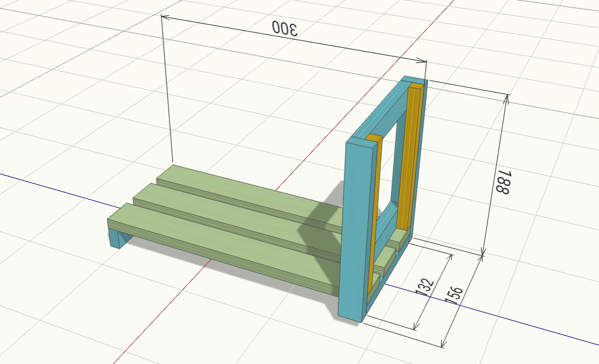Click the 300 length dimension label
599x364 pixels.
coord(285,29)
